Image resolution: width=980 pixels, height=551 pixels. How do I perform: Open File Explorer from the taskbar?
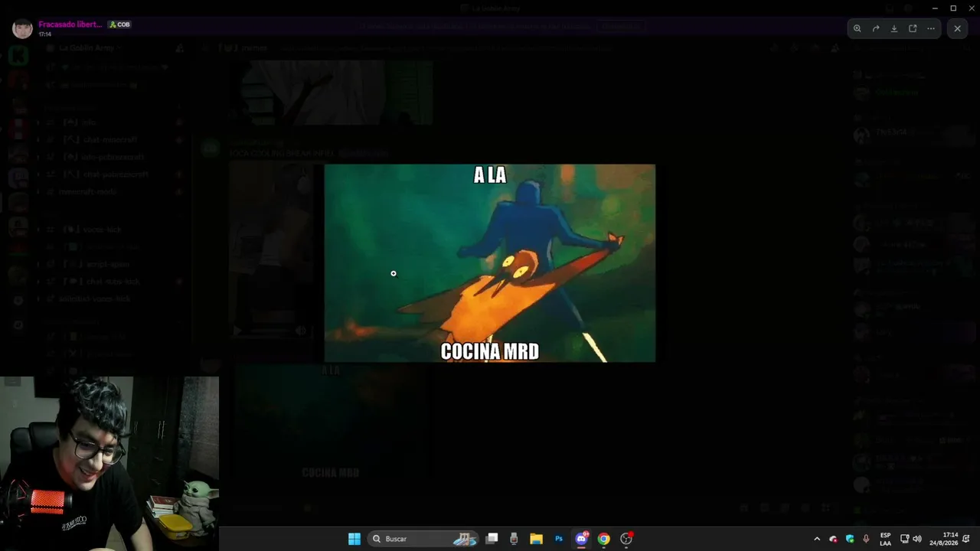click(537, 539)
